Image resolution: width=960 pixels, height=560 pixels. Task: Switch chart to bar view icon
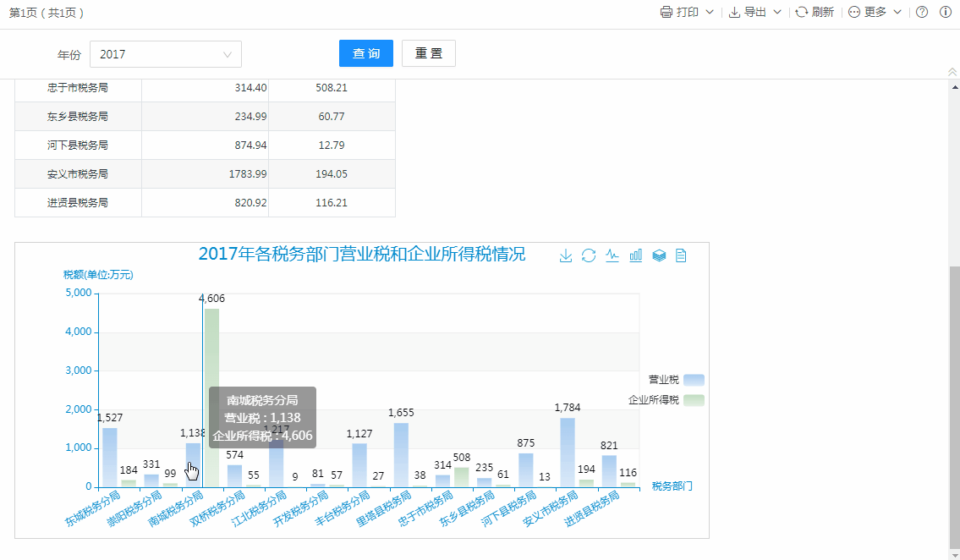[x=636, y=255]
